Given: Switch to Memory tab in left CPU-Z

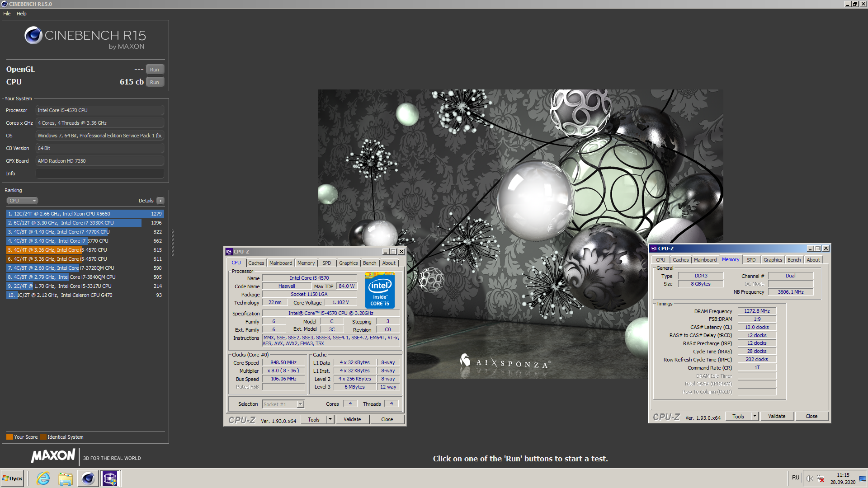Looking at the screenshot, I should 306,263.
